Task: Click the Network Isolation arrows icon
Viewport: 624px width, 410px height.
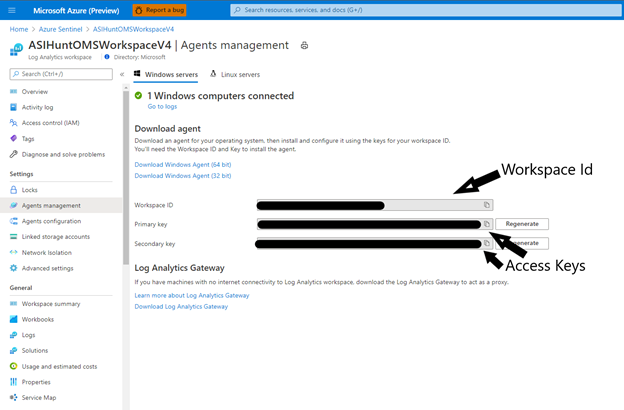Action: [x=14, y=252]
